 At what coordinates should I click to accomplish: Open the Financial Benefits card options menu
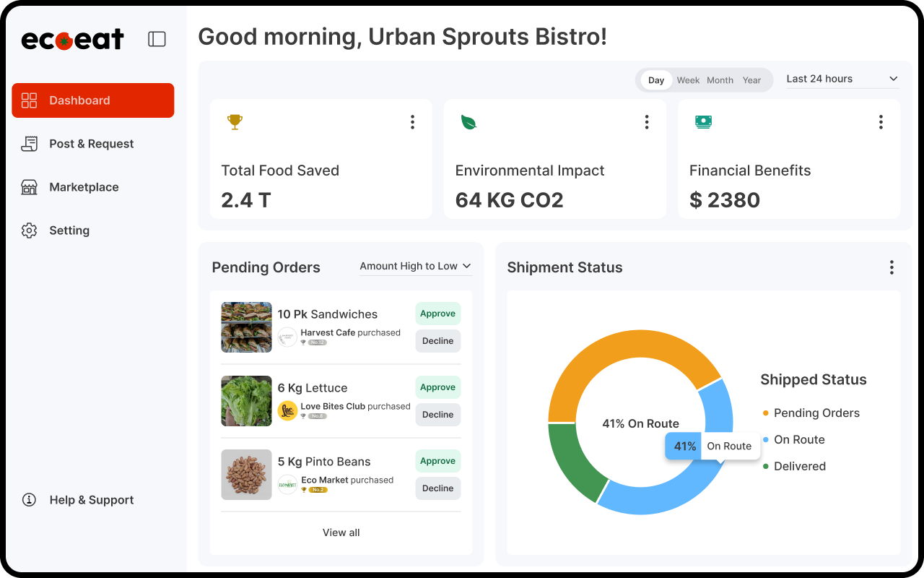coord(880,122)
